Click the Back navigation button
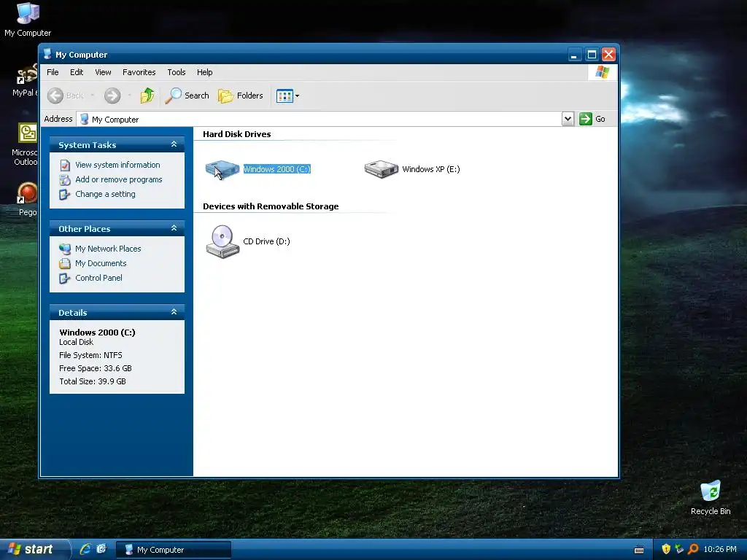The width and height of the screenshot is (747, 560). tap(66, 96)
